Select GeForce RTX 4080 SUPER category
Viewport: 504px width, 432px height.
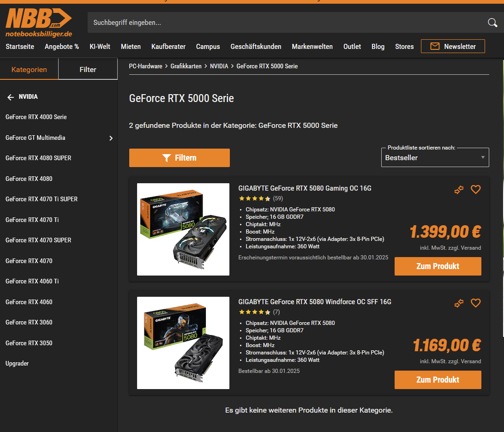pyautogui.click(x=38, y=158)
